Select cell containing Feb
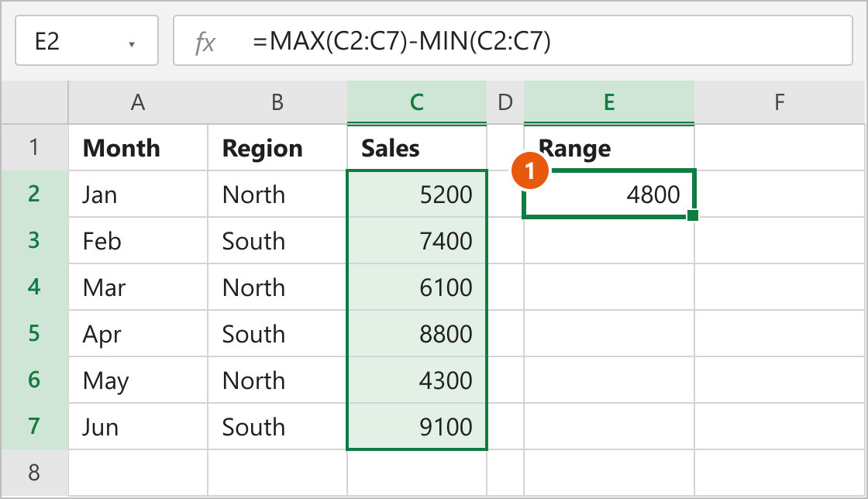 point(138,241)
